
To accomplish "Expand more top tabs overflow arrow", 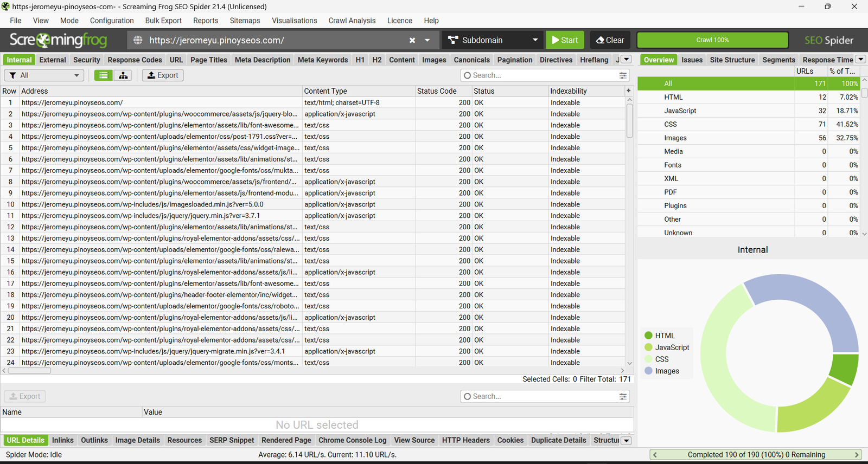I will click(x=627, y=60).
